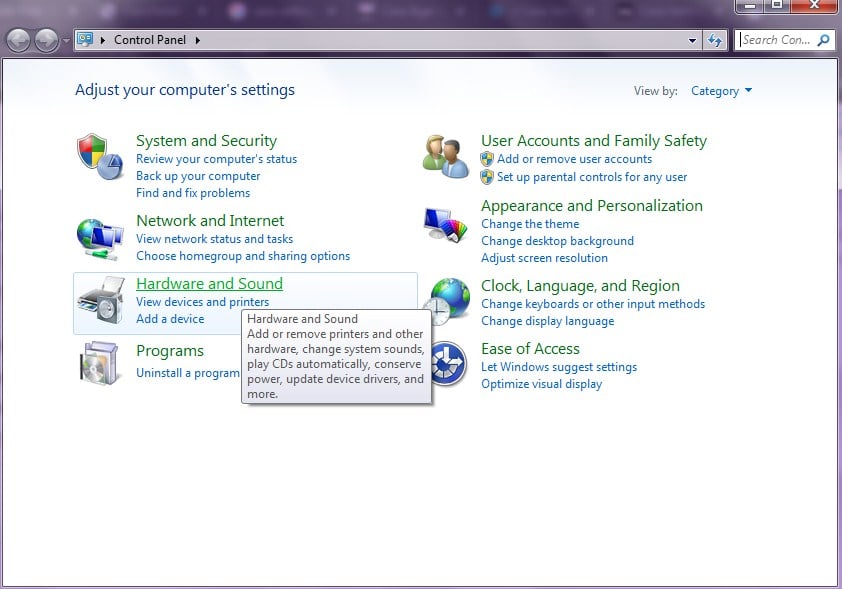The height and width of the screenshot is (589, 842).
Task: Click Set up parental controls for any user
Action: pos(592,177)
